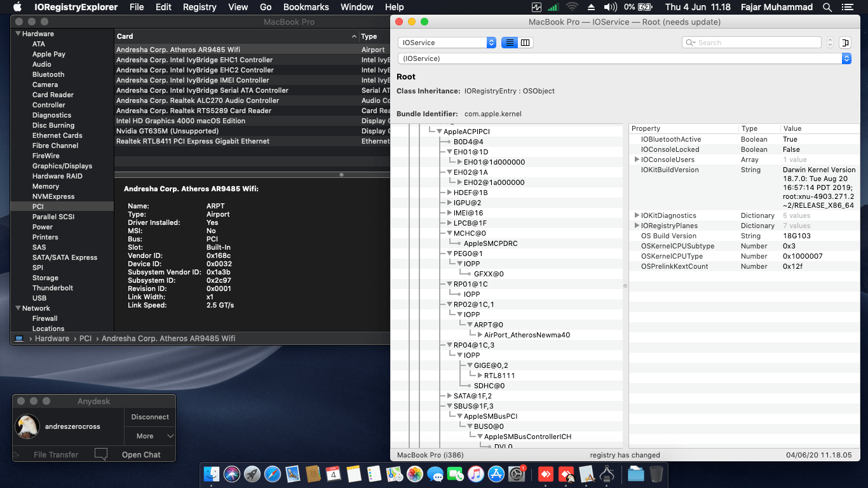Select the Nvidia GT635M (Unsupported) row
Image resolution: width=868 pixels, height=488 pixels.
253,131
